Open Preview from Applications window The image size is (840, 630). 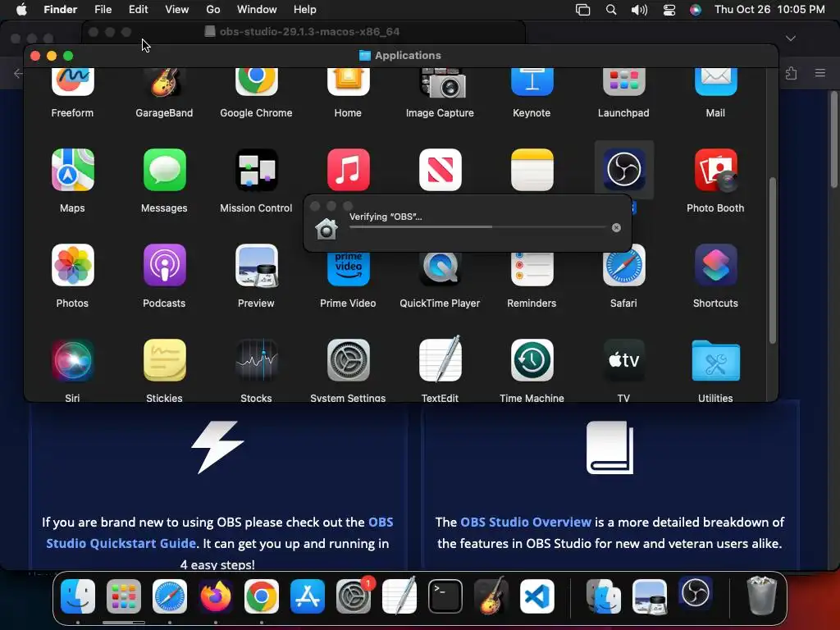(256, 265)
